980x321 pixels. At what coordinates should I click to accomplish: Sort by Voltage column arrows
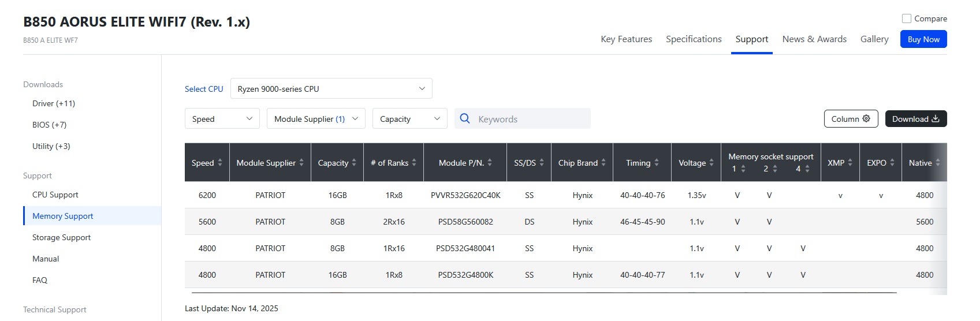711,163
